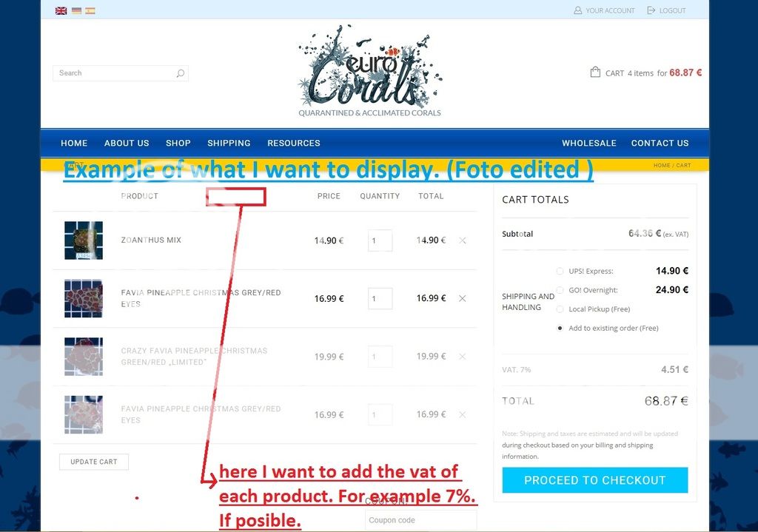Viewport: 758px width, 532px height.
Task: Select UPS Express shipping option
Action: click(x=560, y=272)
